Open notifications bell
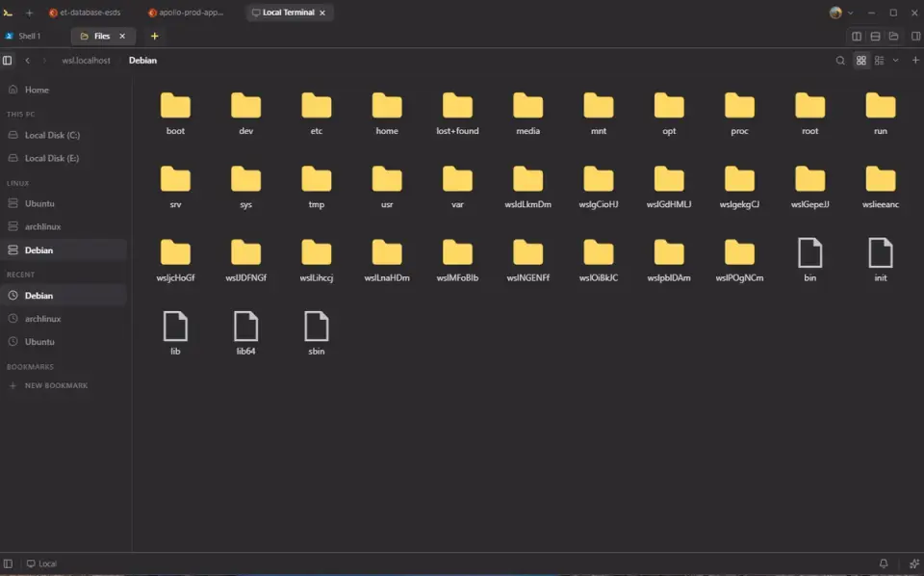Screen dimensions: 924x576 pyautogui.click(x=884, y=563)
